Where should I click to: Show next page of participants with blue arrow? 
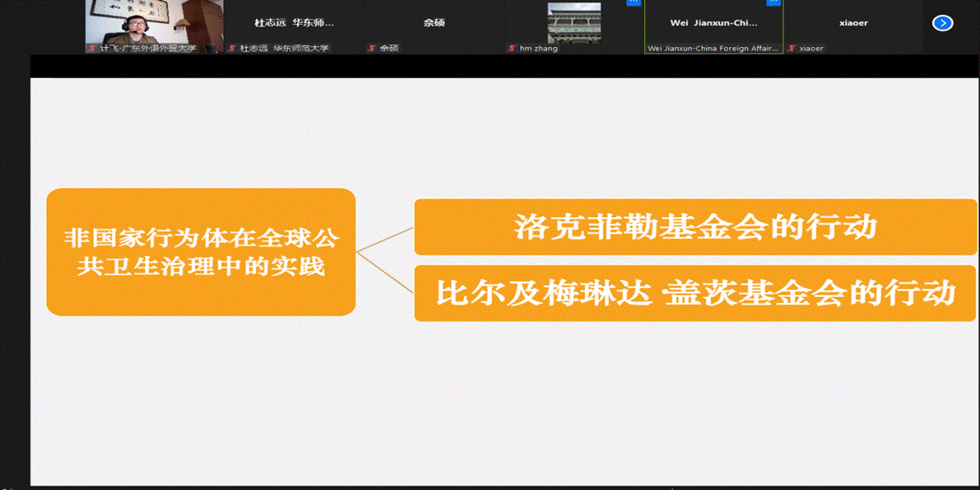[943, 23]
